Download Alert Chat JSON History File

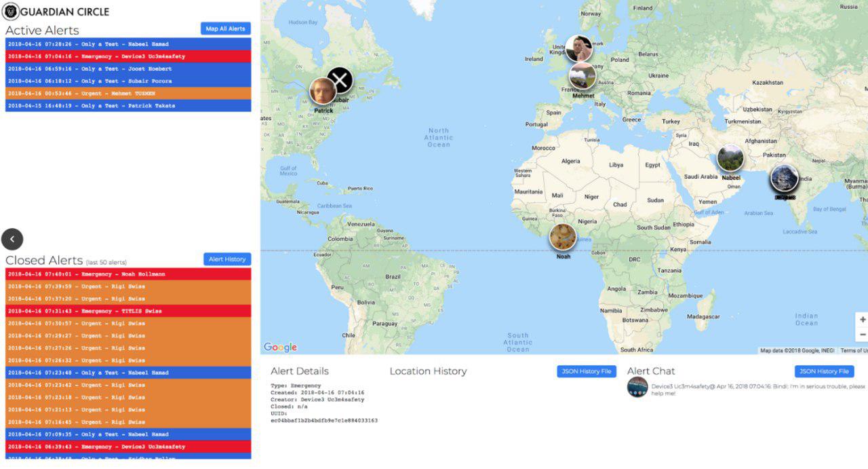coord(824,371)
